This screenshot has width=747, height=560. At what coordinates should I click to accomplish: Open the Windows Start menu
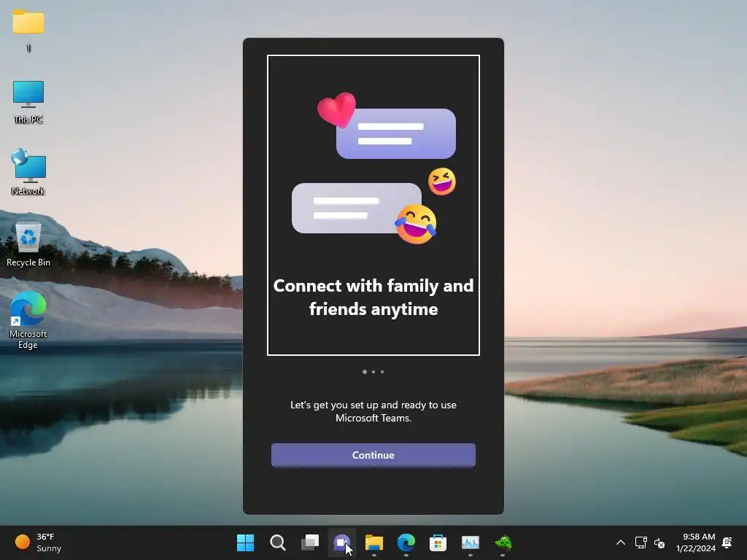[245, 542]
